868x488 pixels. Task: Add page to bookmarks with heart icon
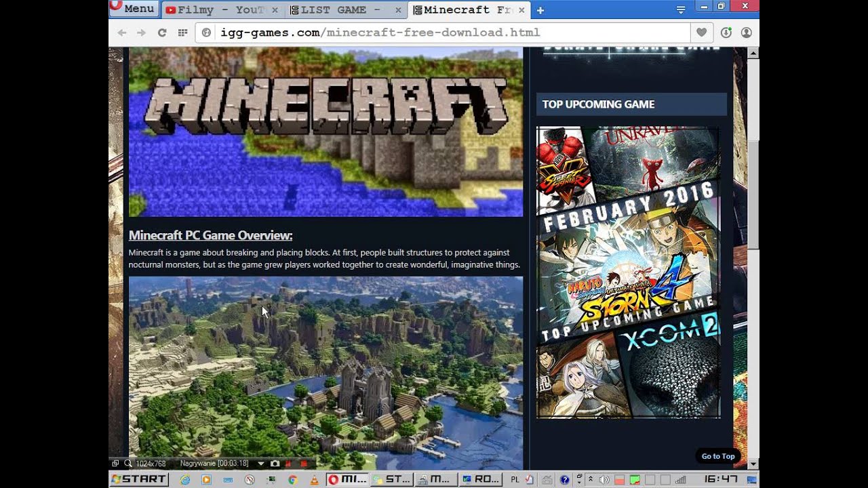(702, 33)
